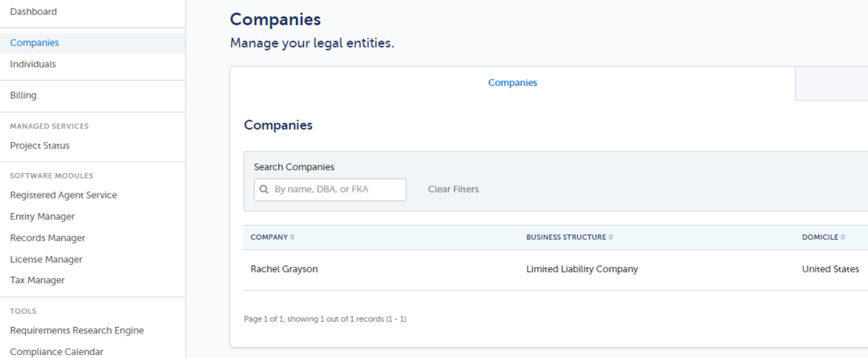Click the COMPANY column header label
868x358 pixels.
(269, 237)
